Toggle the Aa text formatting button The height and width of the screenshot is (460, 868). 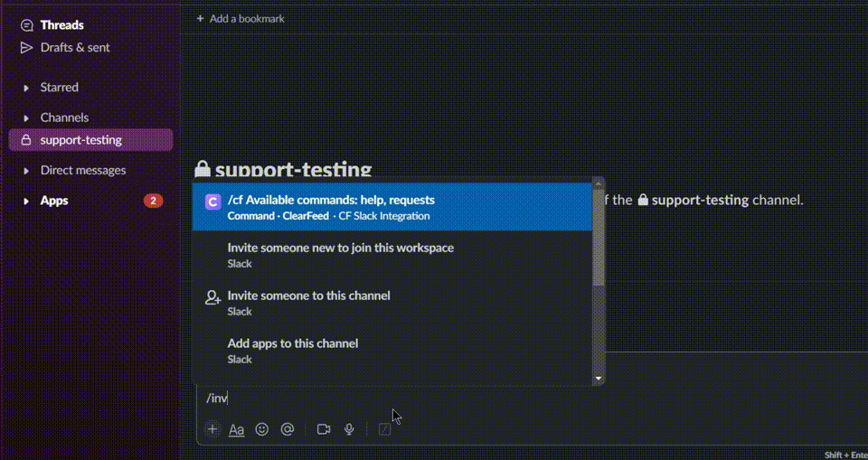pos(236,429)
